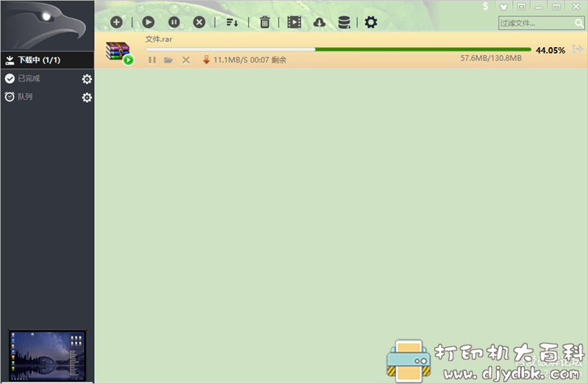Stop all downloads with the toolbar X icon
The width and height of the screenshot is (588, 384).
click(199, 22)
